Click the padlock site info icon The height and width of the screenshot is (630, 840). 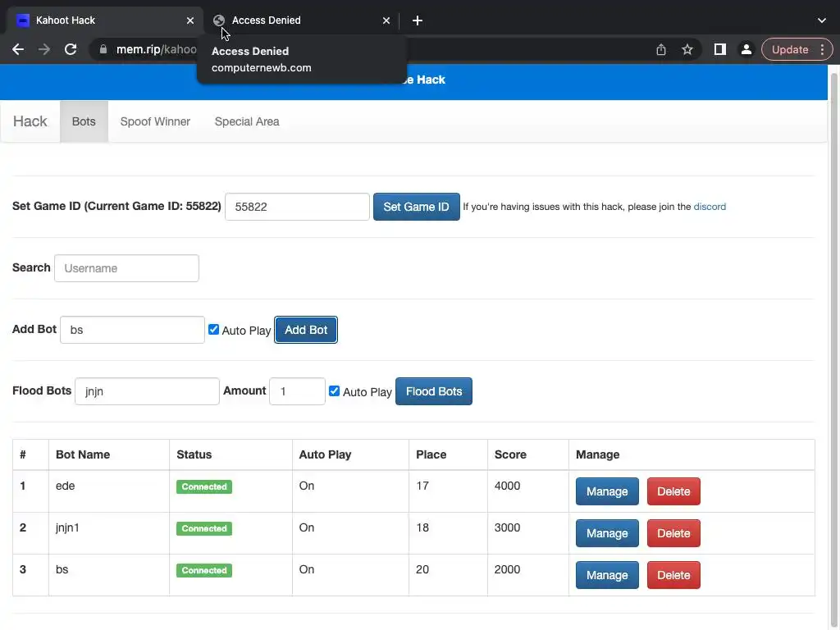pyautogui.click(x=103, y=49)
